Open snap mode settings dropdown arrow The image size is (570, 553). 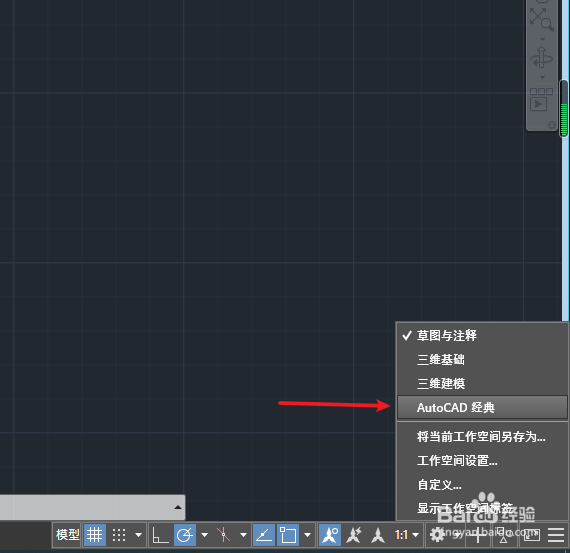tap(138, 535)
